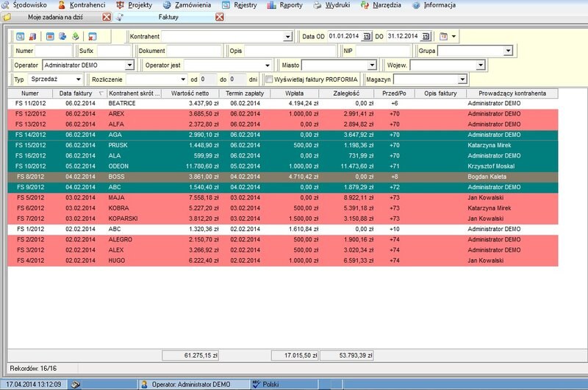Click the green arrow export icon

coord(76,36)
